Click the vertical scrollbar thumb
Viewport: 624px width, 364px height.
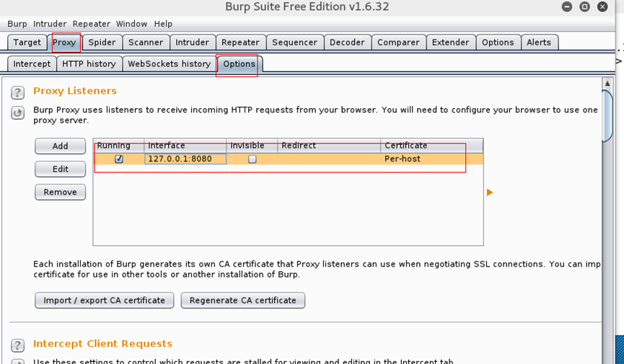607,115
